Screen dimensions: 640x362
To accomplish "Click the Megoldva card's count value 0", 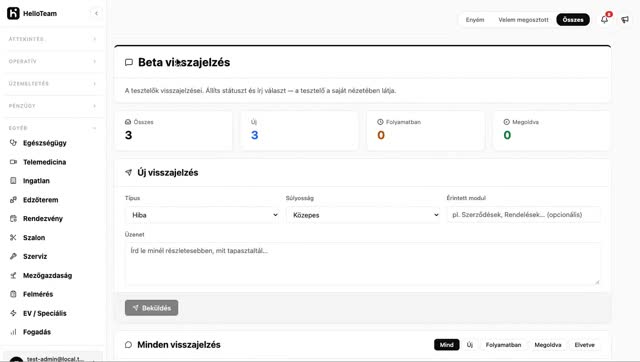I will [507, 135].
